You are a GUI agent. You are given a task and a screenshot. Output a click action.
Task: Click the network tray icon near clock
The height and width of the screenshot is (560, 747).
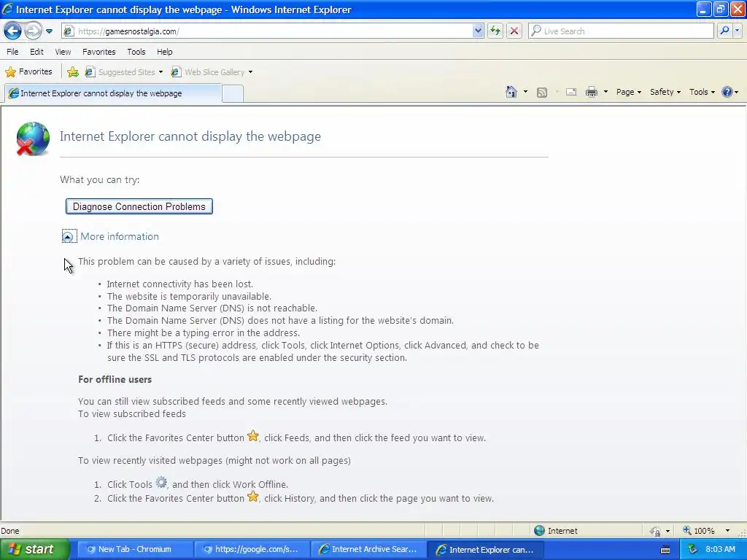pyautogui.click(x=693, y=550)
